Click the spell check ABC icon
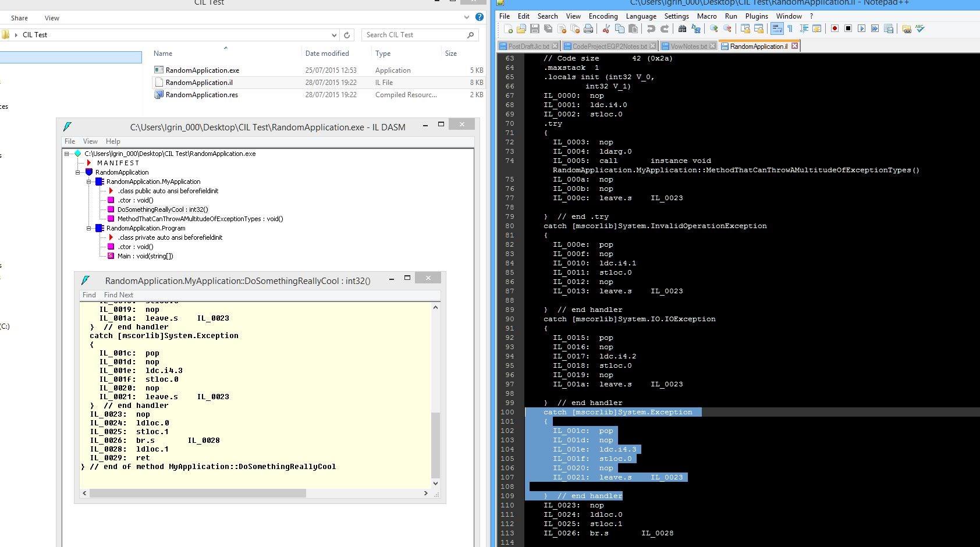 (920, 29)
